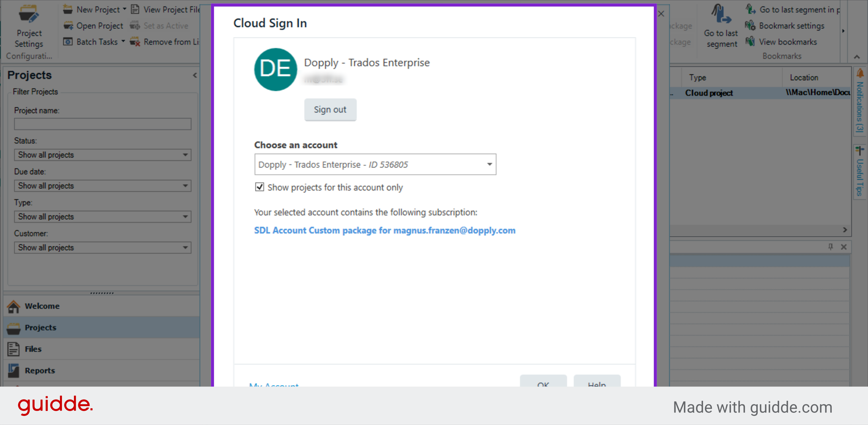Switch to the Reports view
The width and height of the screenshot is (868, 425).
coord(102,371)
